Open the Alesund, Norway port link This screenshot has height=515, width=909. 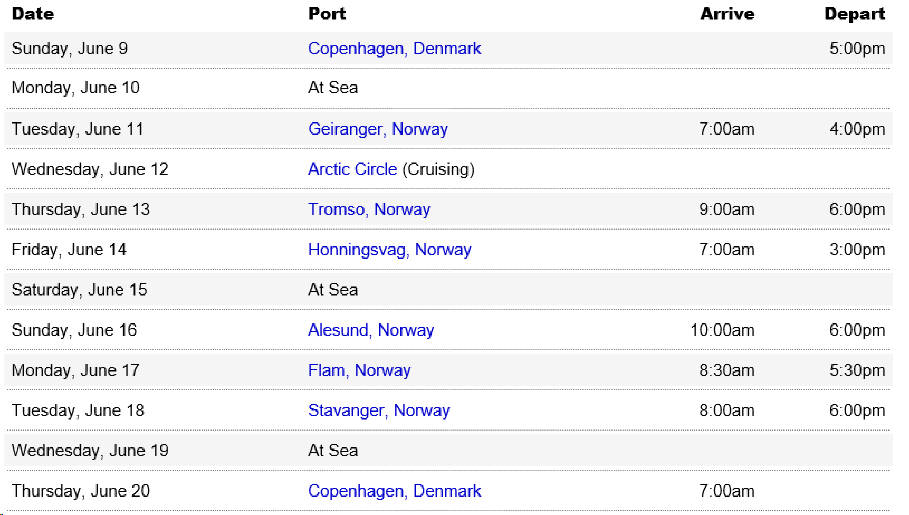(x=370, y=331)
